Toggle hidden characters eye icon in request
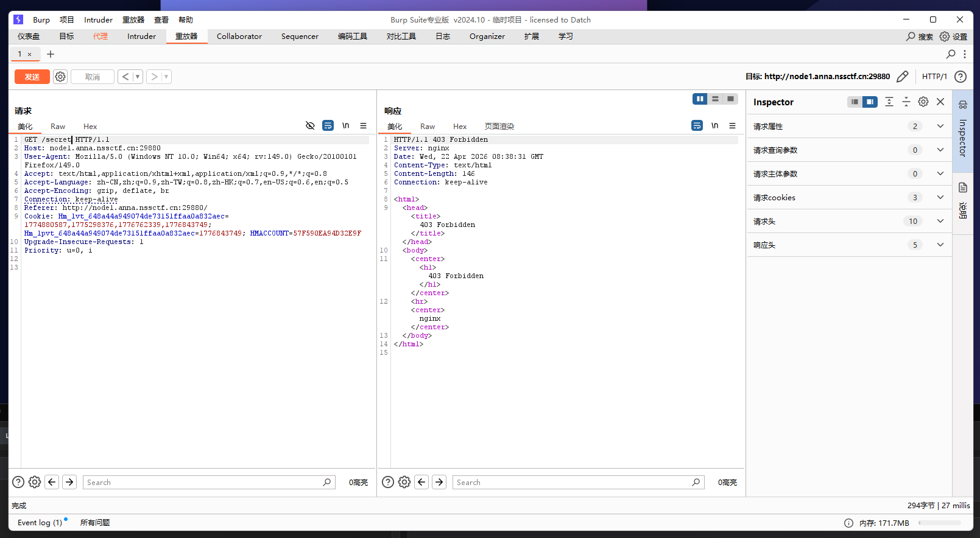980x538 pixels. [x=310, y=126]
